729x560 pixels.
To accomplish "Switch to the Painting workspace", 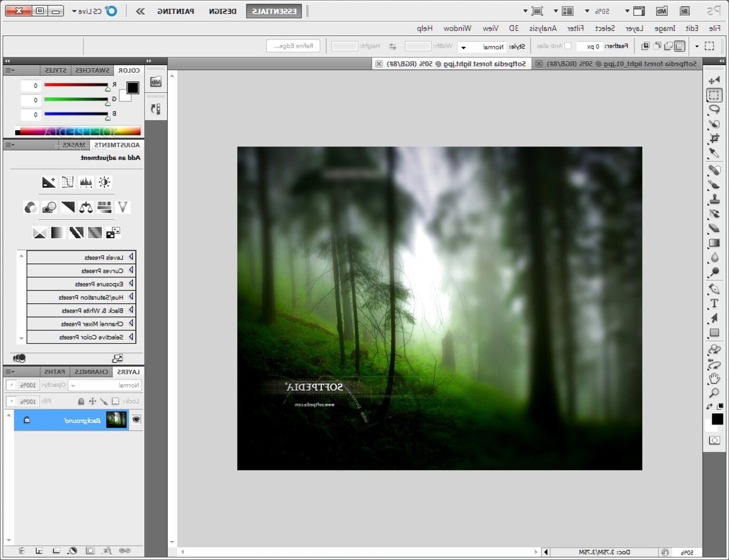I will coord(176,11).
